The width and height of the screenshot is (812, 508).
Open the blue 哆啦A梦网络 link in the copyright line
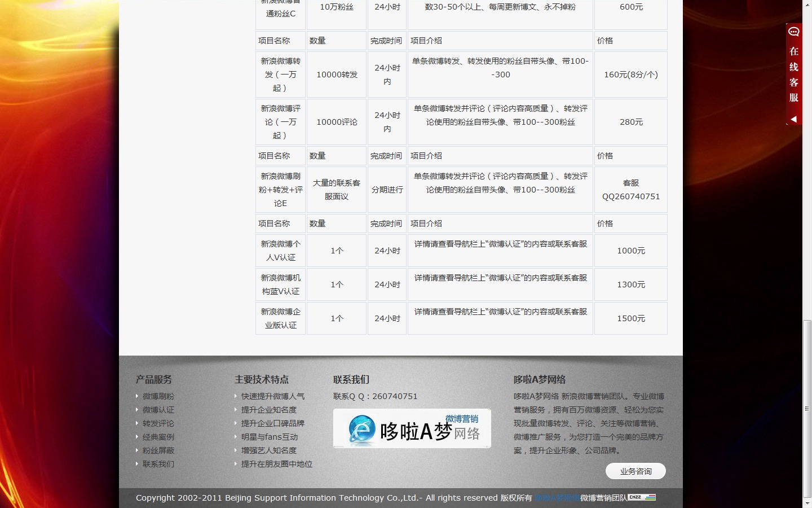557,498
